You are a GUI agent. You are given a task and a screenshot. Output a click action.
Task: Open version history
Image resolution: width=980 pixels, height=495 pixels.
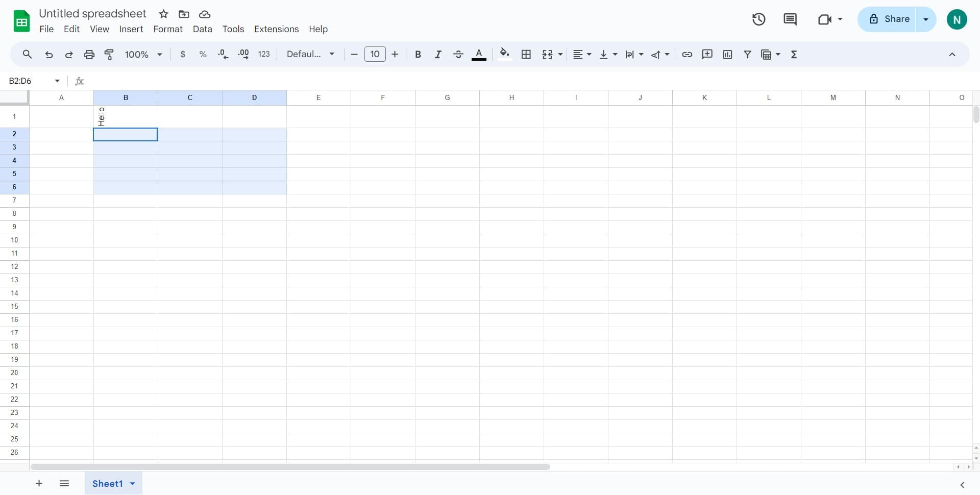758,19
